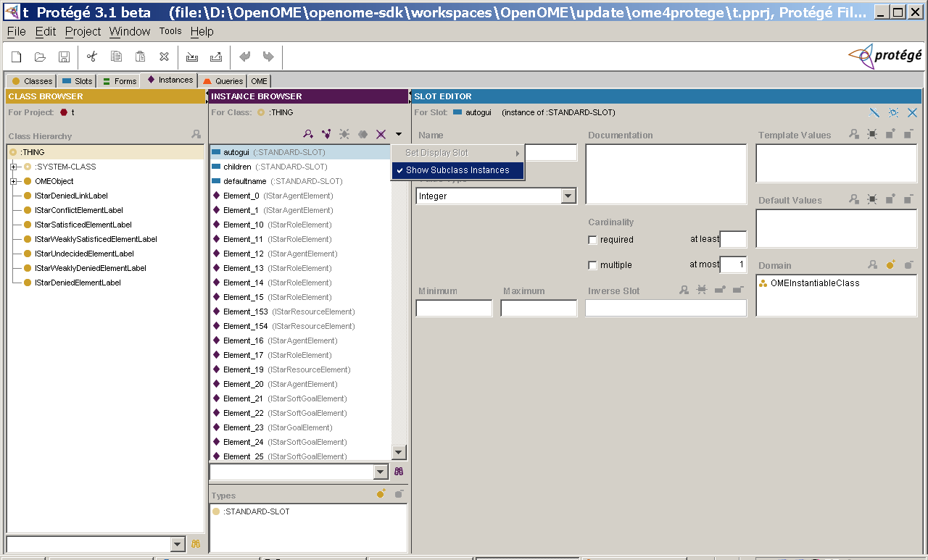The height and width of the screenshot is (560, 928).
Task: Click the Add Type plus icon in Types panel
Action: (x=380, y=493)
